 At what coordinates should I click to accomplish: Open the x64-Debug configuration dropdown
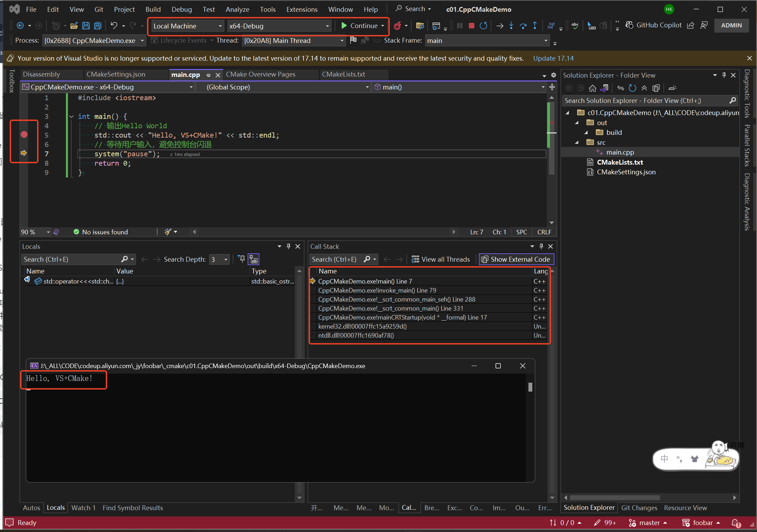point(279,26)
